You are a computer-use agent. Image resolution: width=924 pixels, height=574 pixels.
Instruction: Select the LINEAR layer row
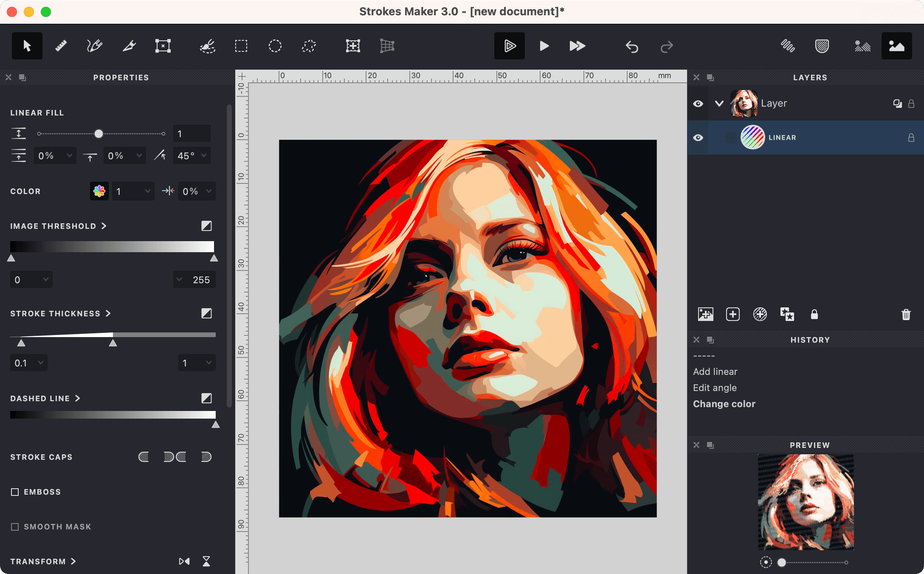[806, 138]
